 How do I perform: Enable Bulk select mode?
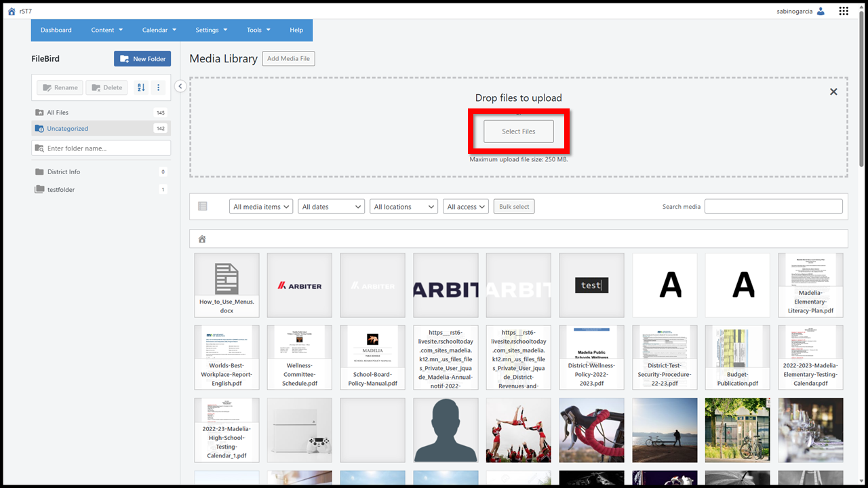coord(514,207)
